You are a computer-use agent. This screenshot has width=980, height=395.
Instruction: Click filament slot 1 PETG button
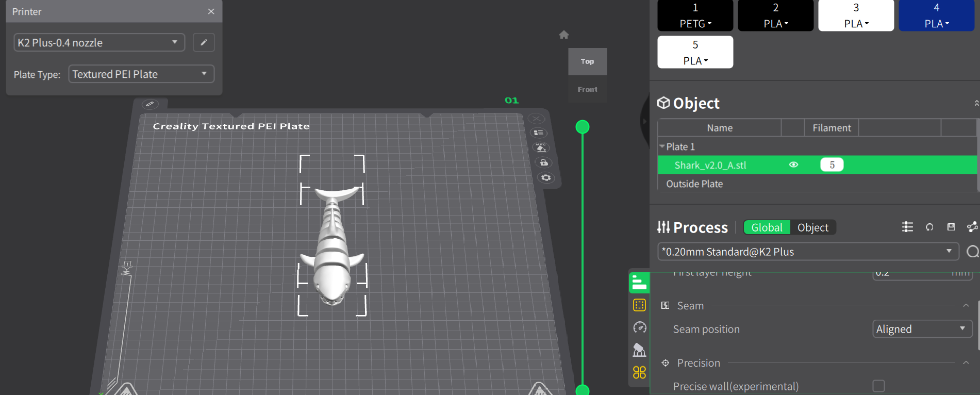(x=695, y=15)
